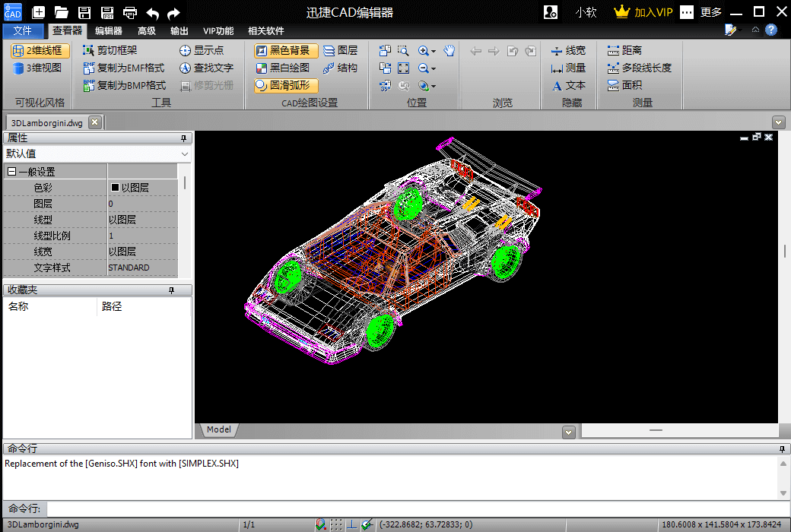The image size is (791, 532).
Task: Copy drawing as BMP format
Action: coord(124,85)
